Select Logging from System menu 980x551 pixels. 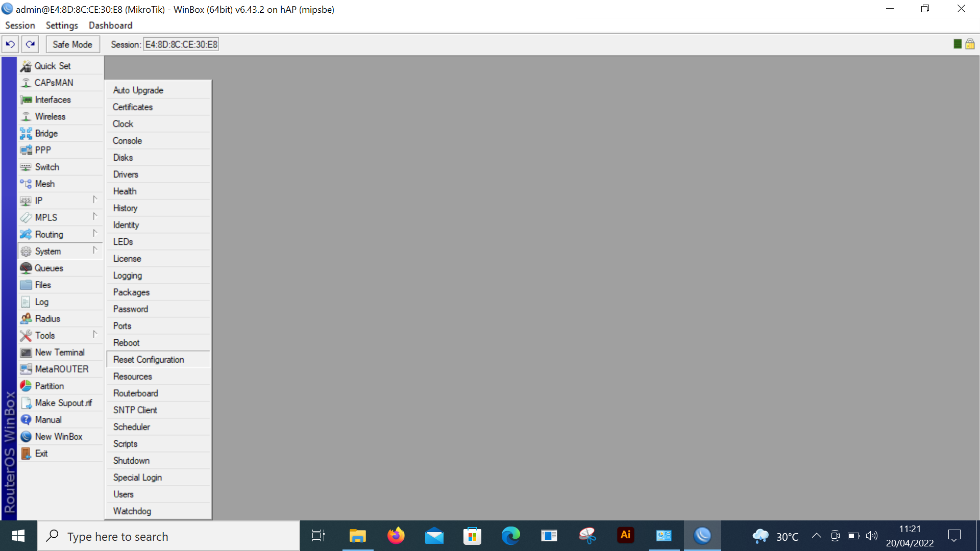click(158, 275)
